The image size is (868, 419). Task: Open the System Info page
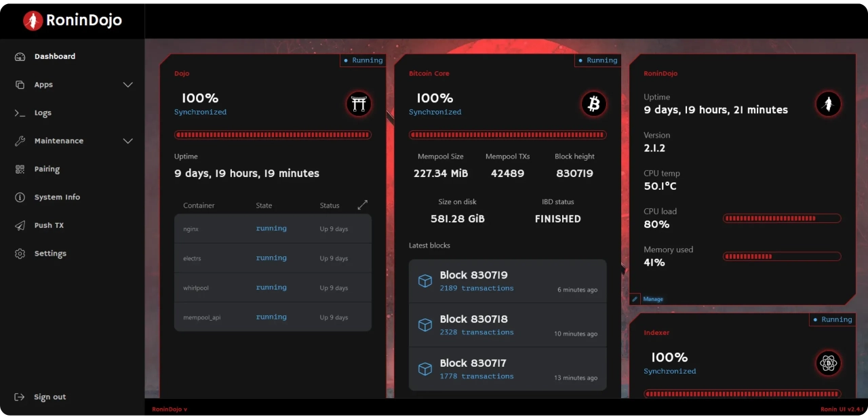pos(57,197)
